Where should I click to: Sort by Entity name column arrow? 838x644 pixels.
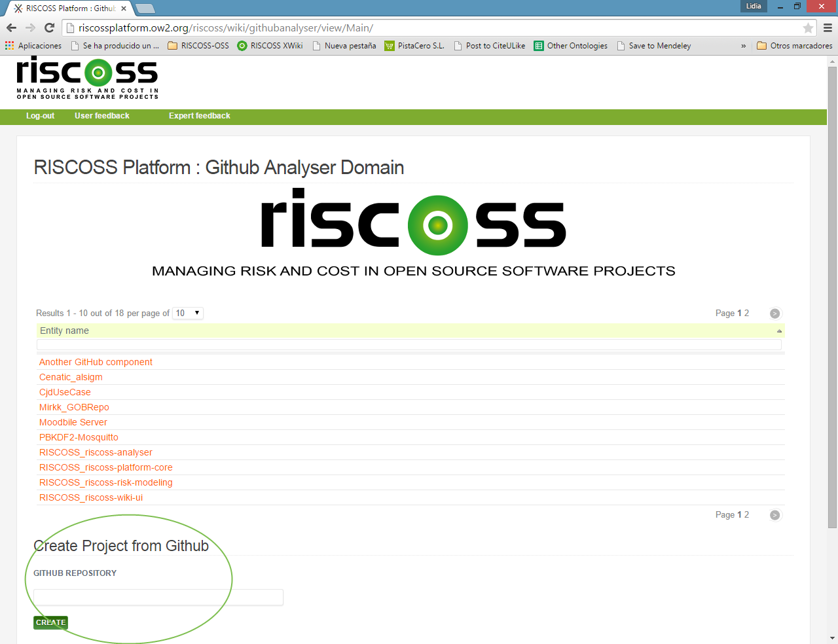click(x=779, y=331)
